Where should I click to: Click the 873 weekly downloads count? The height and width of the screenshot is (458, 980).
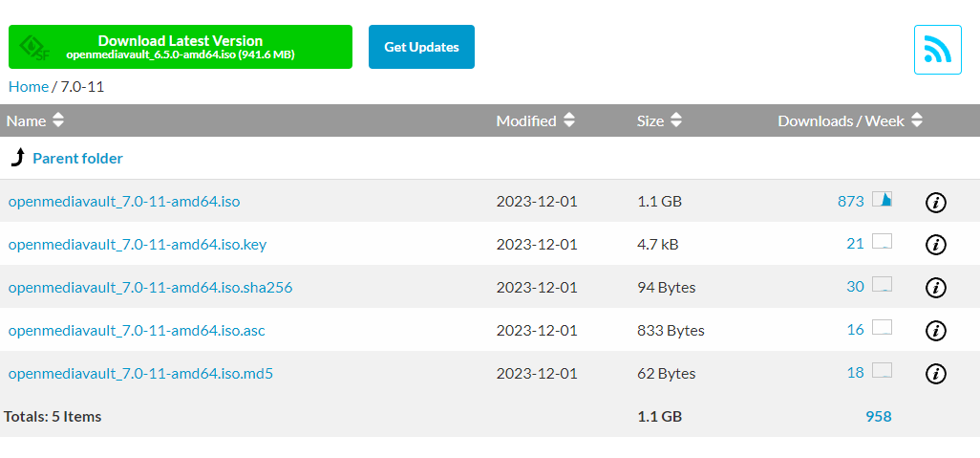click(851, 202)
